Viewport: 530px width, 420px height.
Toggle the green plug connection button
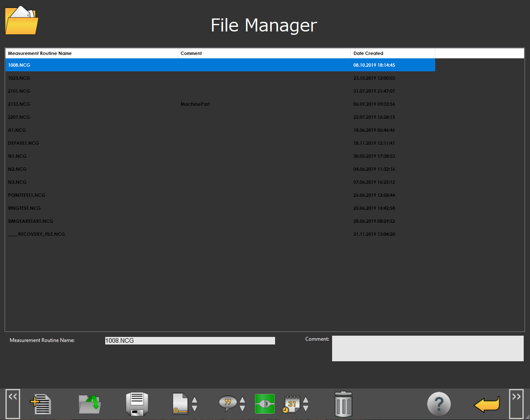point(265,404)
